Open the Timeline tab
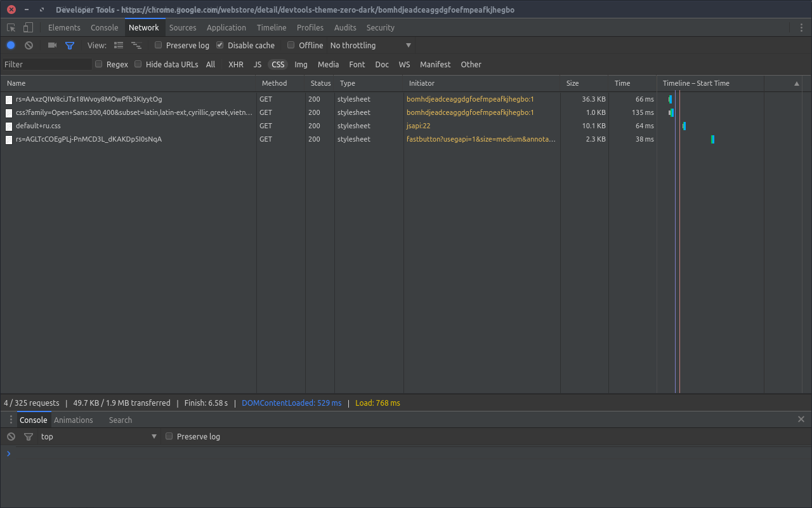The height and width of the screenshot is (508, 812). (272, 27)
